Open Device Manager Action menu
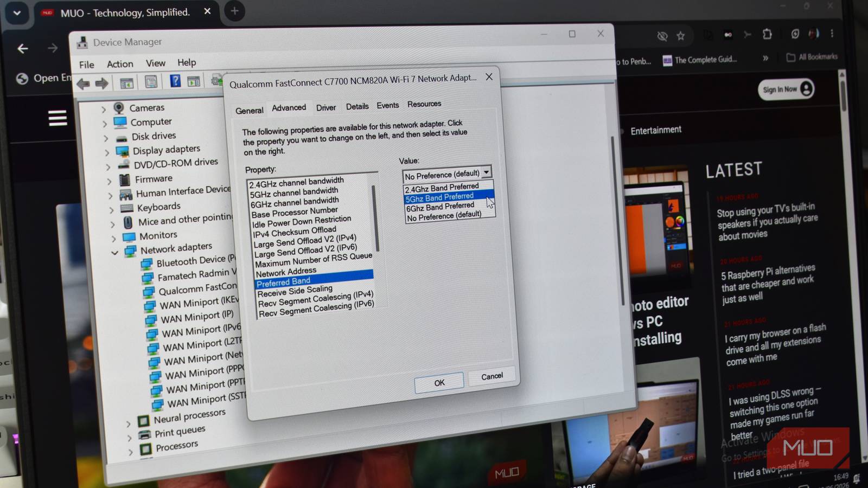Viewport: 868px width, 488px height. tap(120, 64)
